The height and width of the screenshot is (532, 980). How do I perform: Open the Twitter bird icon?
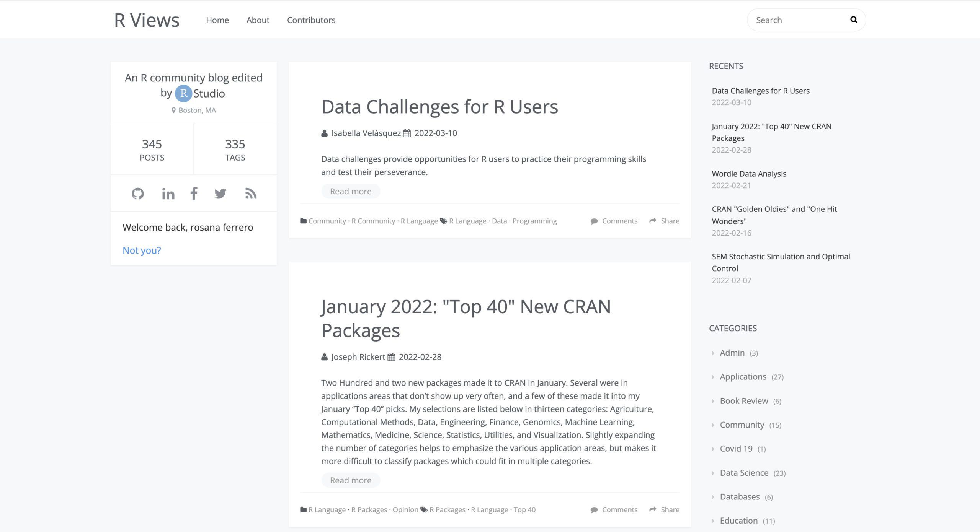pos(220,194)
